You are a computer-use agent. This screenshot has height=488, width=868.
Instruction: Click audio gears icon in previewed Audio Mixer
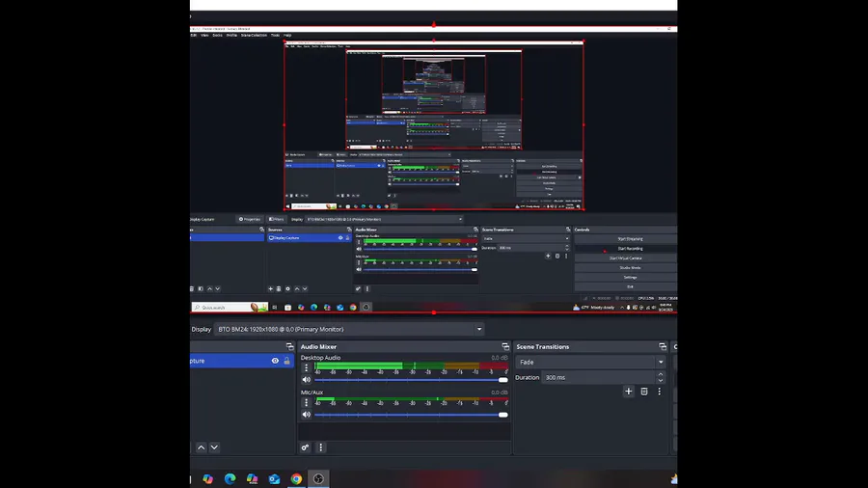(x=358, y=288)
